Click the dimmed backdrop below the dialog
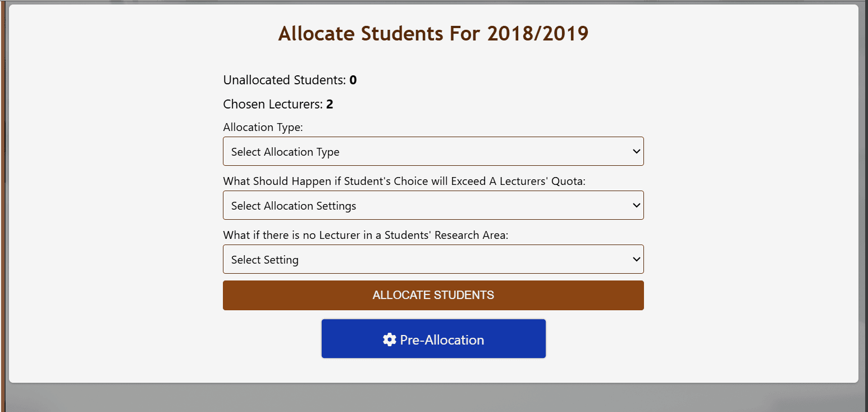 [433, 398]
